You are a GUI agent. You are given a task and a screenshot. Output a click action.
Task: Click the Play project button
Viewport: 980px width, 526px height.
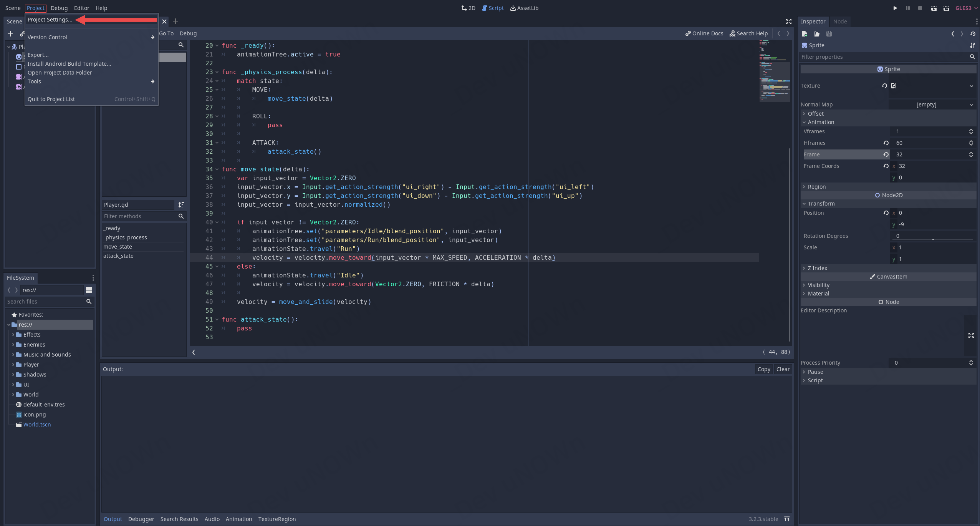coord(895,8)
